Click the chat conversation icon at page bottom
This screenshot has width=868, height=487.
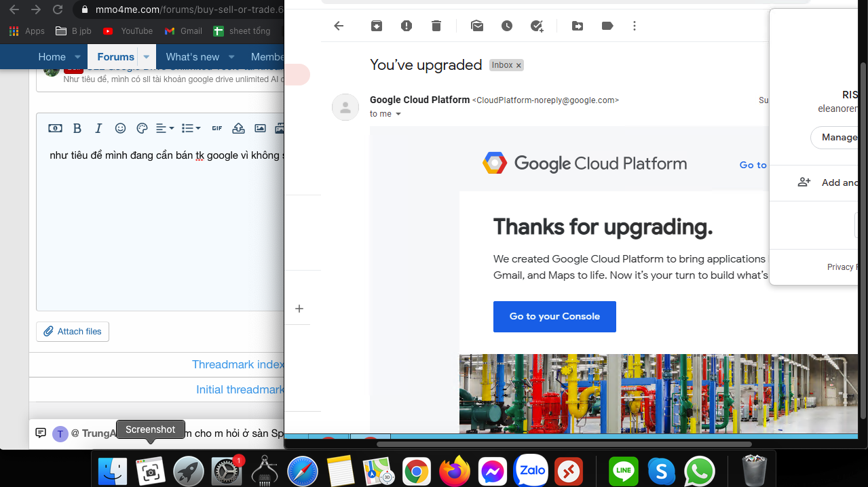(41, 433)
